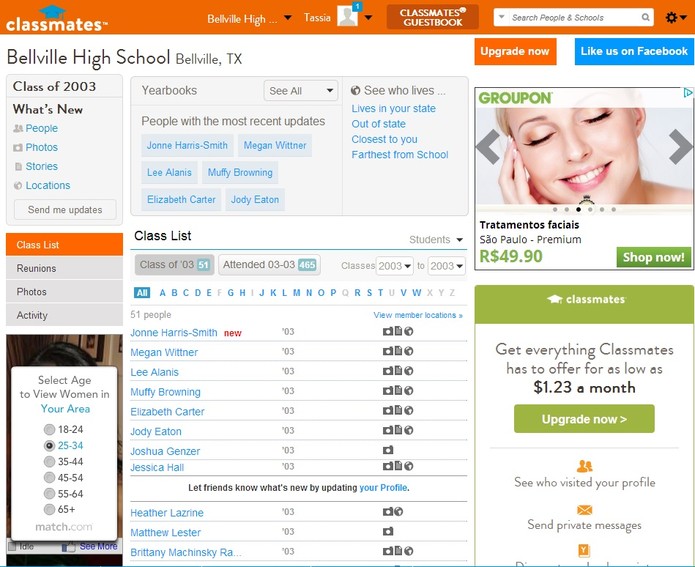Select the 25-34 age radio button
695x567 pixels.
click(x=49, y=446)
